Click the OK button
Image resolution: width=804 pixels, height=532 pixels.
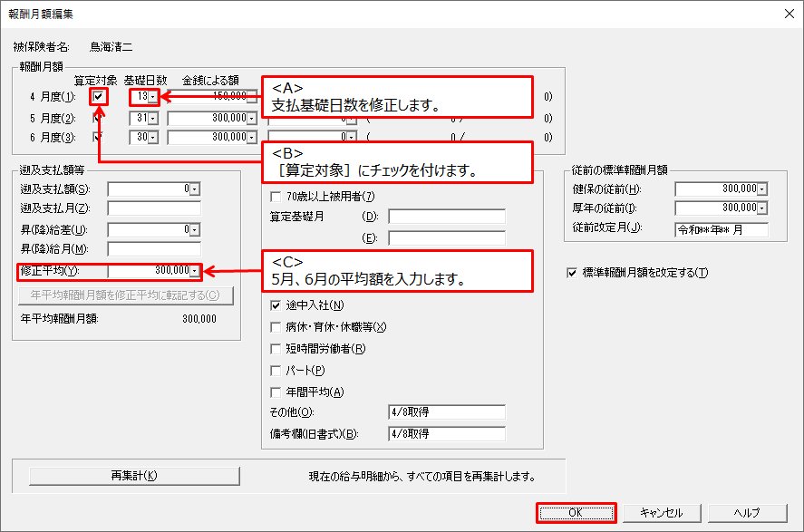[576, 513]
